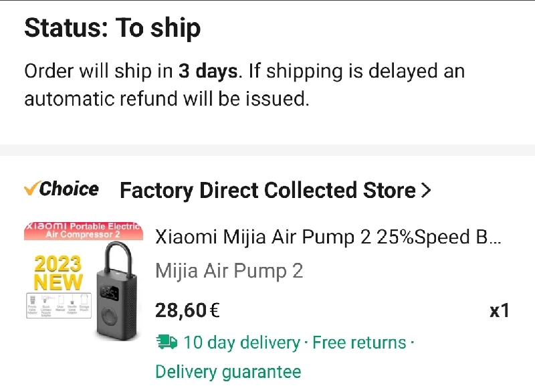The height and width of the screenshot is (392, 535).
Task: Click the Status: To ship heading
Action: 112,28
